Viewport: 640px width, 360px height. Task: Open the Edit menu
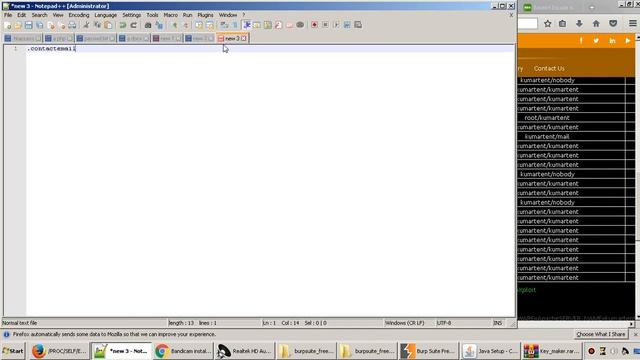pyautogui.click(x=21, y=15)
